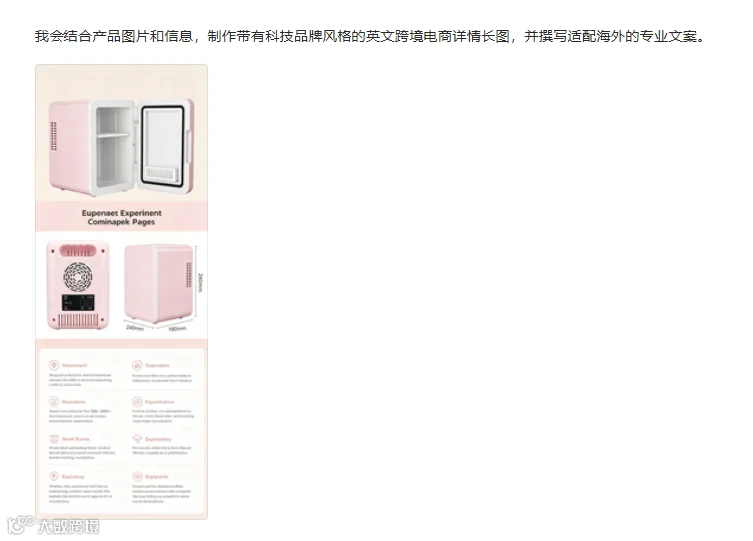Click the wifi-style icon beside Explantery

137,439
